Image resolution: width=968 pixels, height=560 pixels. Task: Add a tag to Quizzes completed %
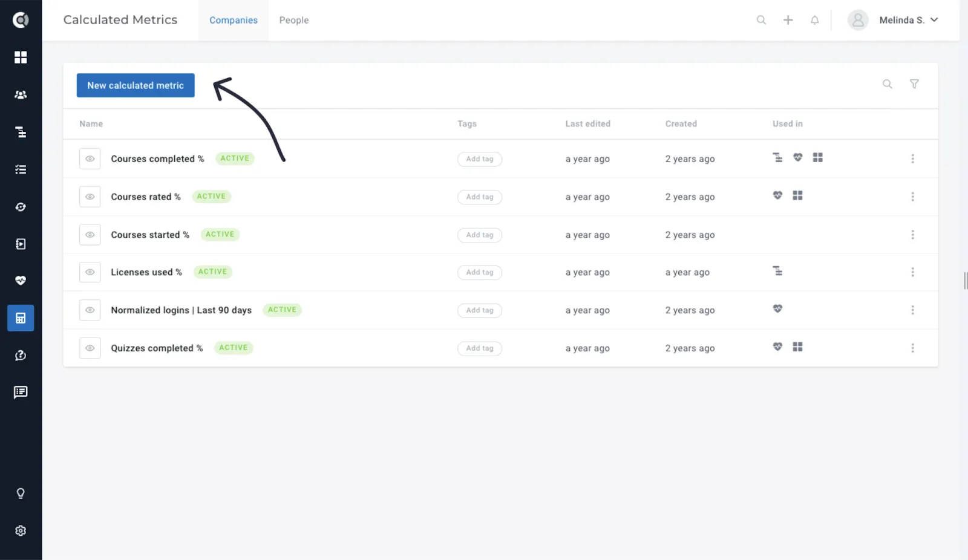(480, 348)
